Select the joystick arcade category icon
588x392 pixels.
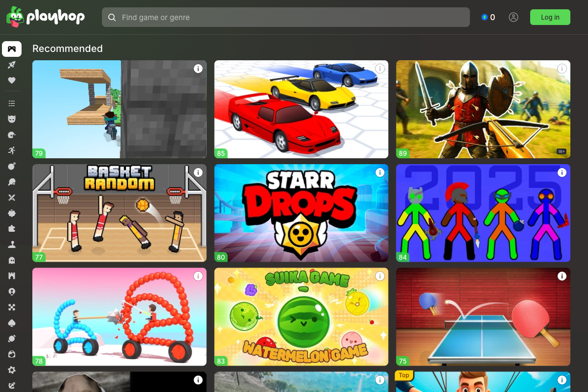pos(12,245)
